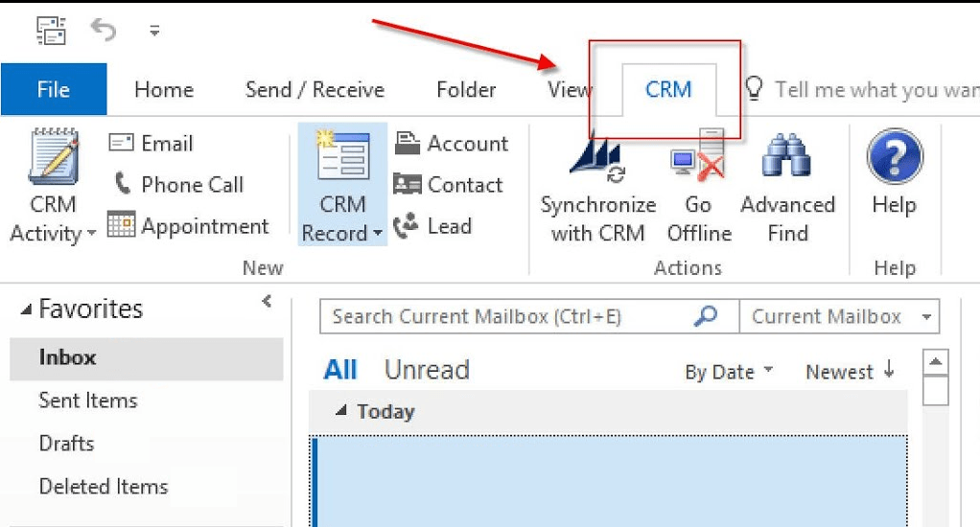Screen dimensions: 980x527
Task: Select the Sent Items folder
Action: pyautogui.click(x=88, y=401)
